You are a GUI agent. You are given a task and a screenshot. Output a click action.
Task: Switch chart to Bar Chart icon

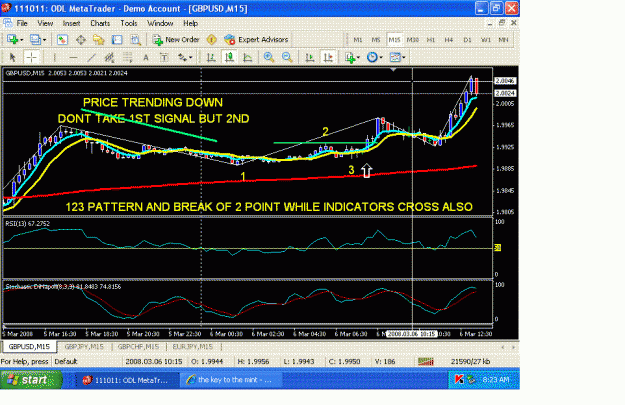point(211,57)
